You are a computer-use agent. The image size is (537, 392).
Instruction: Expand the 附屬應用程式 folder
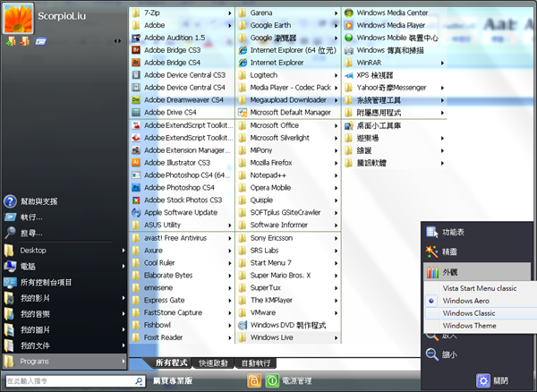pos(395,113)
